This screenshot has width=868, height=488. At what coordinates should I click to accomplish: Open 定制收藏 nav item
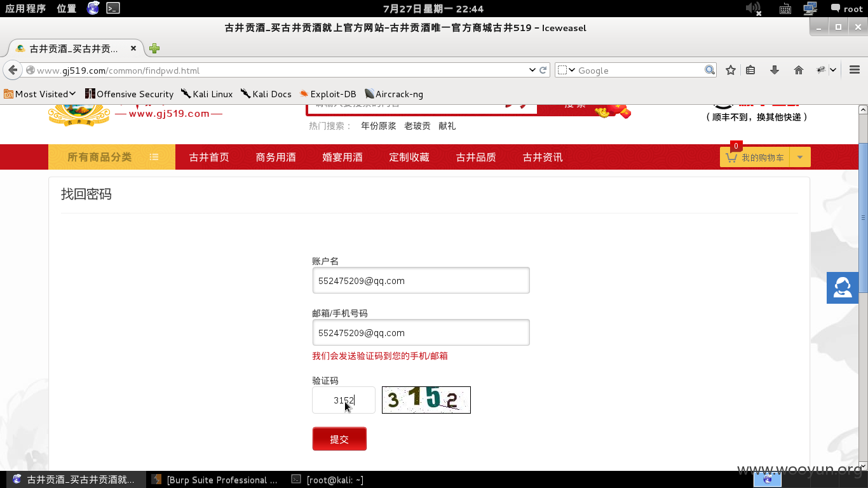tap(409, 157)
